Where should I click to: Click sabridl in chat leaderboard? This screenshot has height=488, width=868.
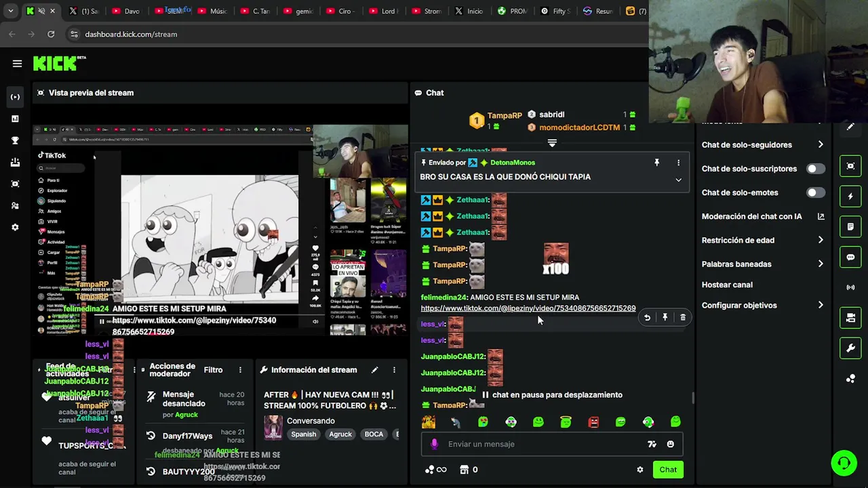[x=551, y=115]
